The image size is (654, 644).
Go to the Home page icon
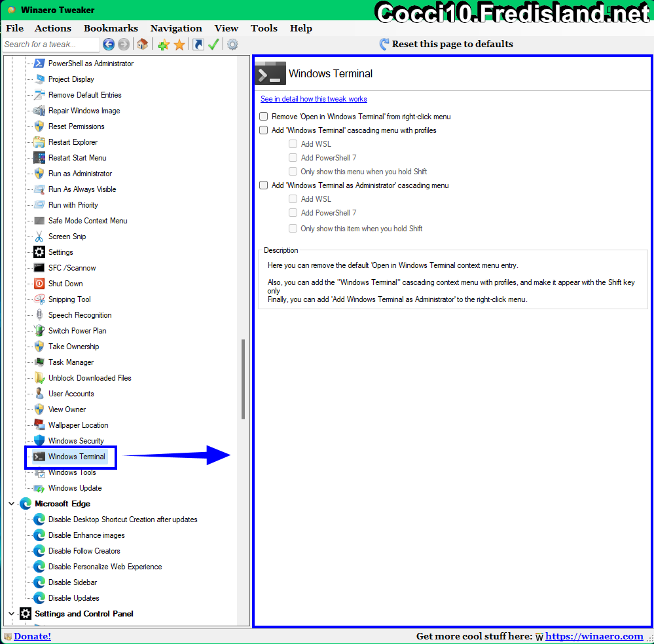tap(142, 45)
